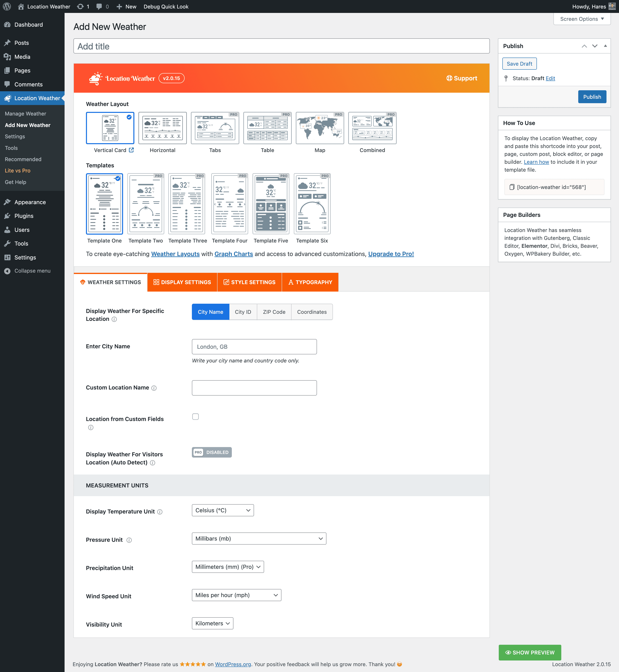Open the Display Temperature Unit dropdown

(x=223, y=510)
